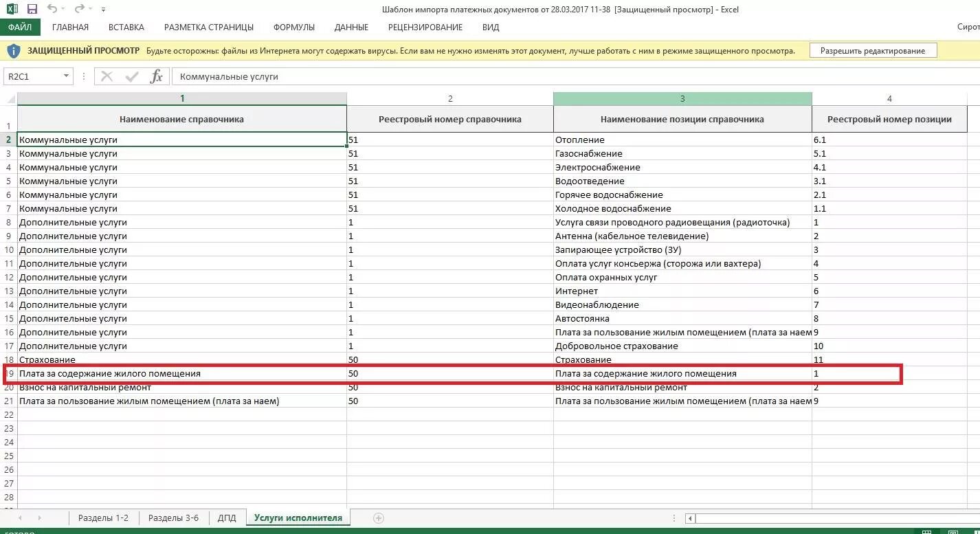This screenshot has width=980, height=534.
Task: Select Страхование cell in row 18 column 1
Action: point(182,359)
